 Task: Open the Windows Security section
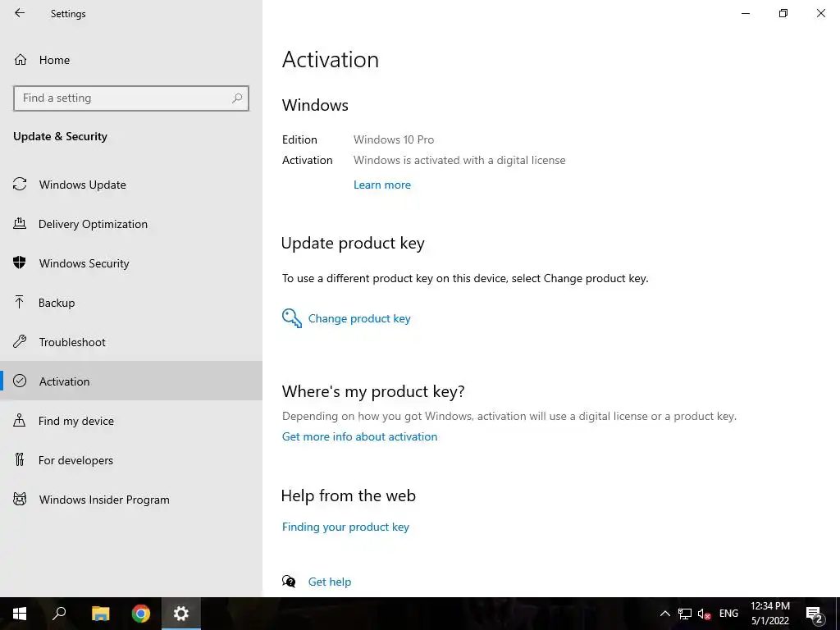[x=131, y=263]
